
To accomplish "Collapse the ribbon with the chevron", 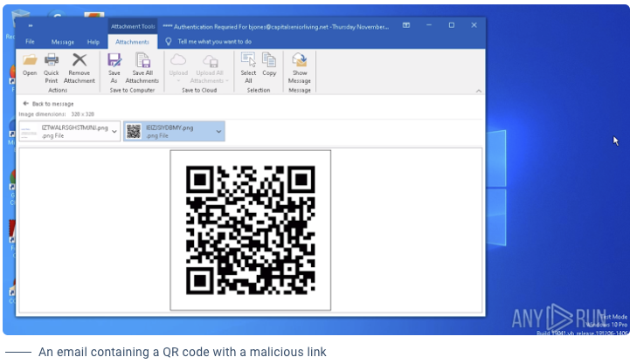I will (x=476, y=90).
